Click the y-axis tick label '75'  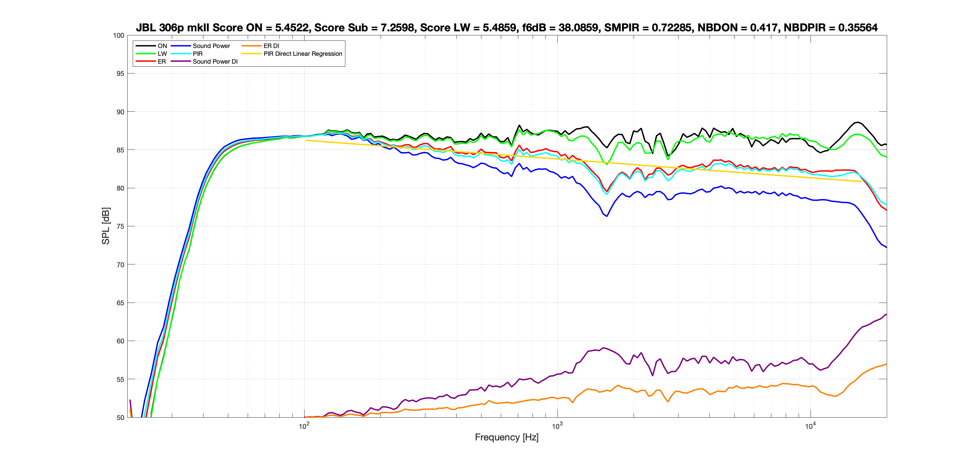coord(120,226)
